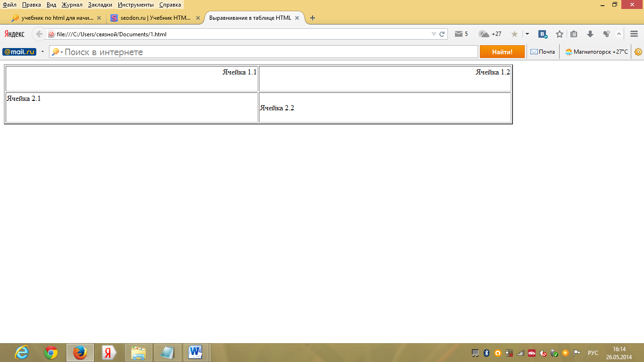Check the network signal tray icon

pyautogui.click(x=520, y=353)
